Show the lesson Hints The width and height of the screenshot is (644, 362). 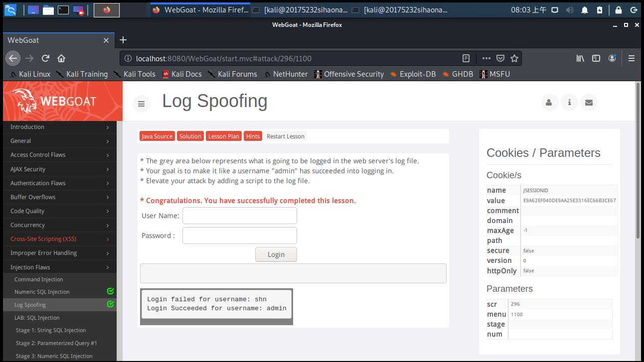[x=253, y=136]
